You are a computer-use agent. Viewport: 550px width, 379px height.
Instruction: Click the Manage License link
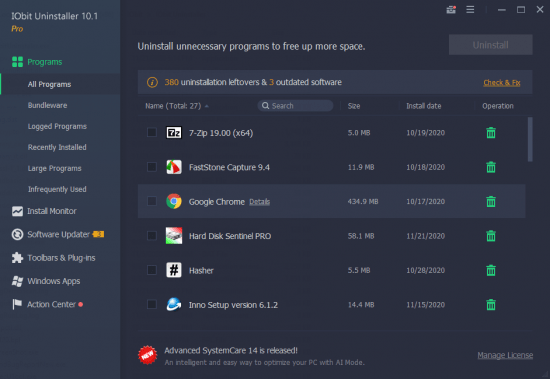(x=505, y=355)
